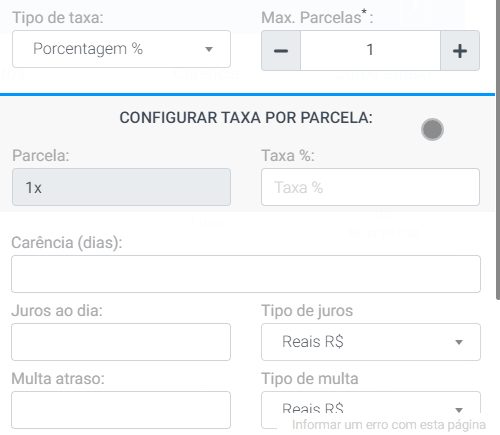Click the Juros ao dia input field
500x435 pixels.
pyautogui.click(x=121, y=342)
